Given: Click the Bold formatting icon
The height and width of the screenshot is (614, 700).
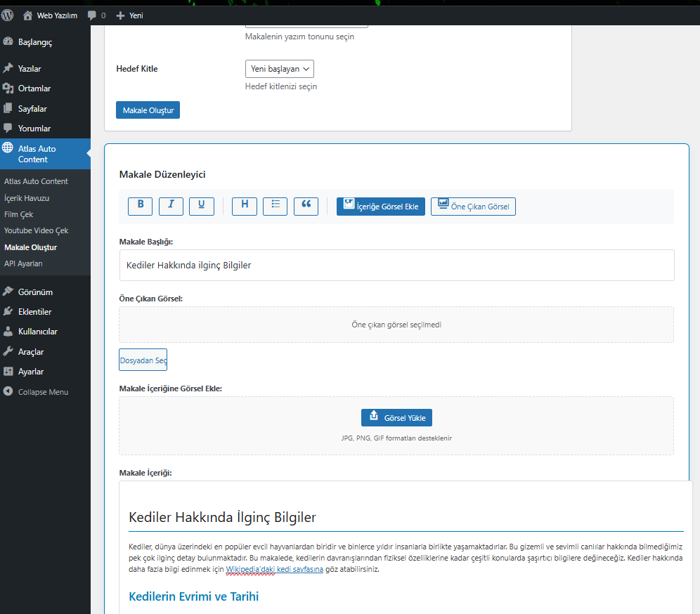Looking at the screenshot, I should tap(140, 206).
